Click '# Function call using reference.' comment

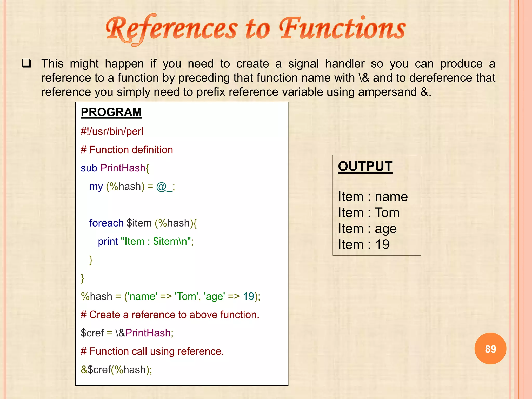click(x=152, y=351)
